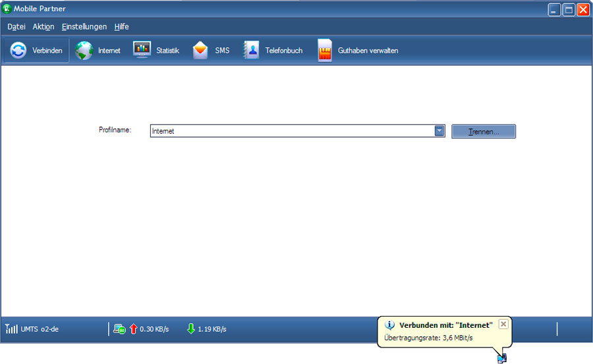Minimize the Mobile Partner window
This screenshot has width=593, height=364.
(x=554, y=10)
